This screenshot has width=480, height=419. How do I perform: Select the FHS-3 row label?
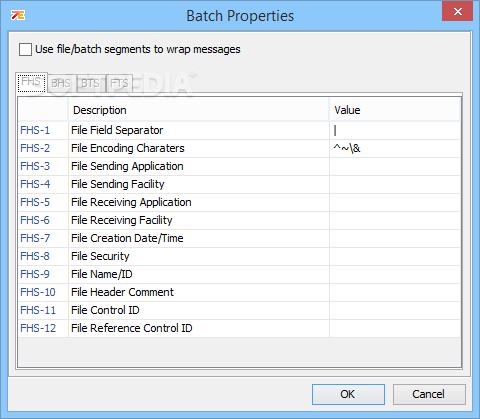[x=35, y=166]
